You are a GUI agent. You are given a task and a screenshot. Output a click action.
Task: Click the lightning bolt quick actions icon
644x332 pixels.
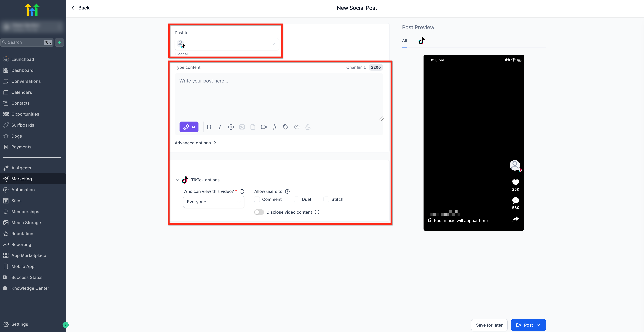(60, 42)
